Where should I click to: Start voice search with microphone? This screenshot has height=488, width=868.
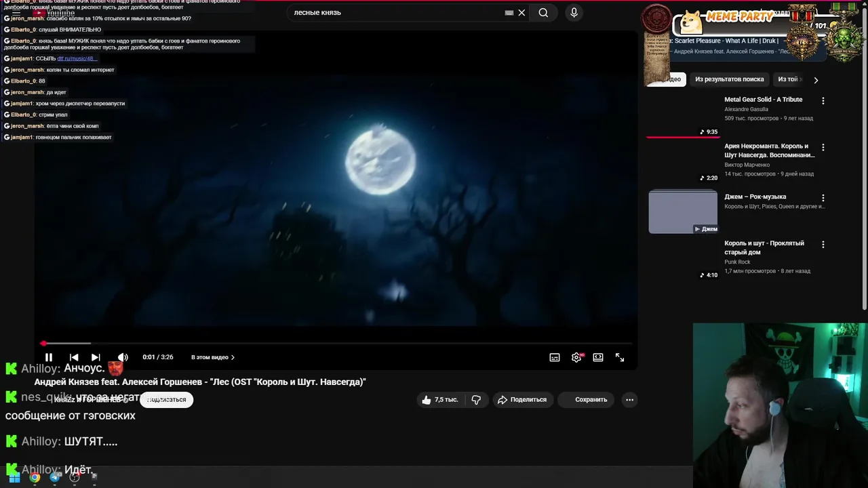574,12
